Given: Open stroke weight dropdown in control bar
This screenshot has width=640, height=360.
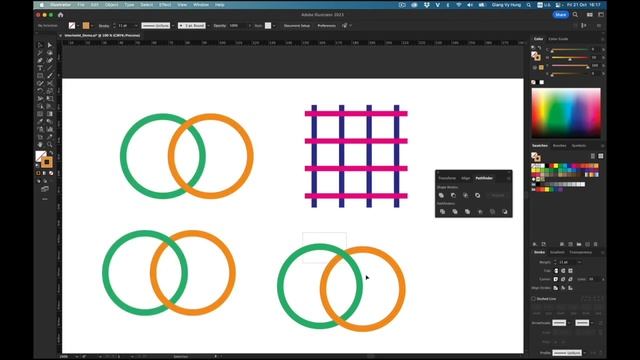Looking at the screenshot, I should (136, 26).
